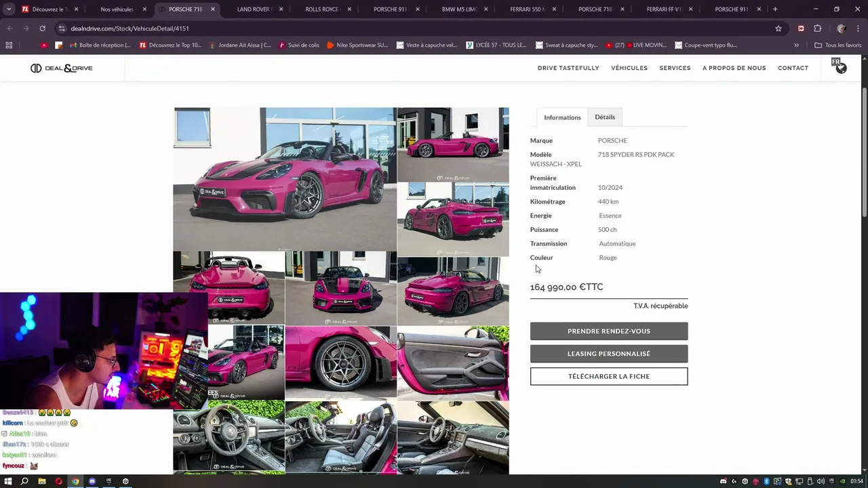Switch to the LAND ROVER browser tab

255,9
